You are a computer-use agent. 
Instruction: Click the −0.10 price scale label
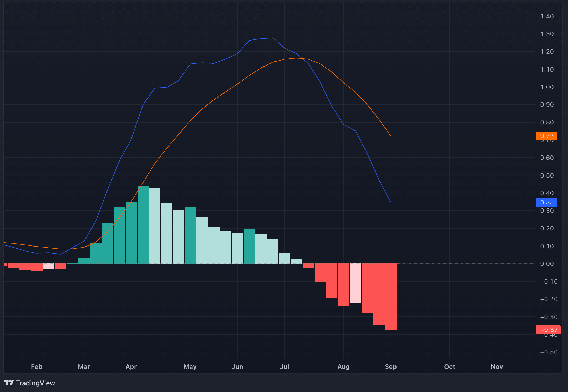click(549, 282)
